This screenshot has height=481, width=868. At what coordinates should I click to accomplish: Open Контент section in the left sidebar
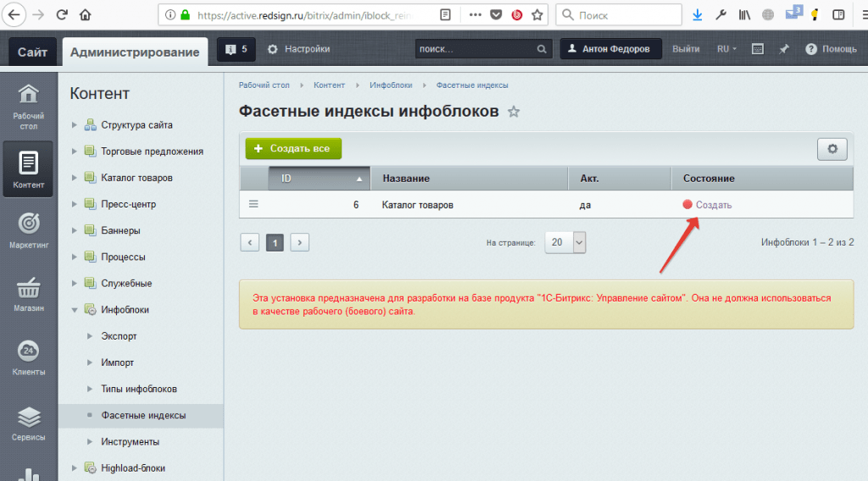point(28,169)
